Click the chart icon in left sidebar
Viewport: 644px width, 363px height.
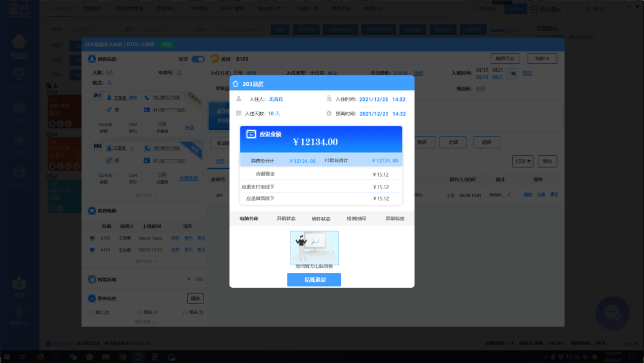click(x=19, y=73)
